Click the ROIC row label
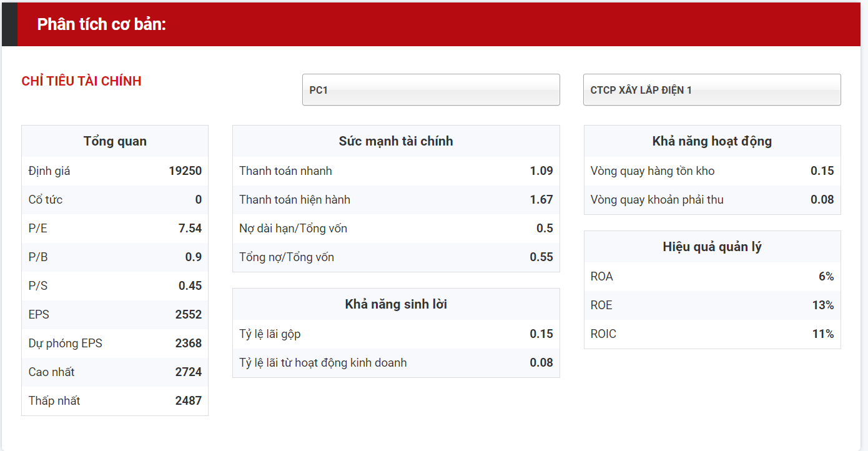The width and height of the screenshot is (868, 451). tap(603, 334)
